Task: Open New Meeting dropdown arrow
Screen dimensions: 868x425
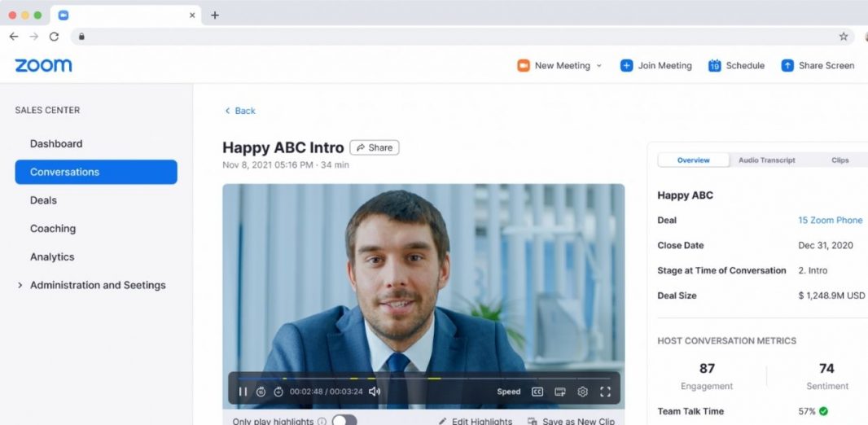Action: click(x=598, y=66)
